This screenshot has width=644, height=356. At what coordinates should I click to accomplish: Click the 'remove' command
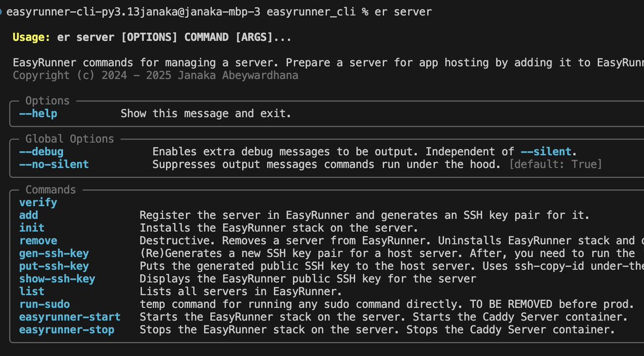click(x=38, y=241)
